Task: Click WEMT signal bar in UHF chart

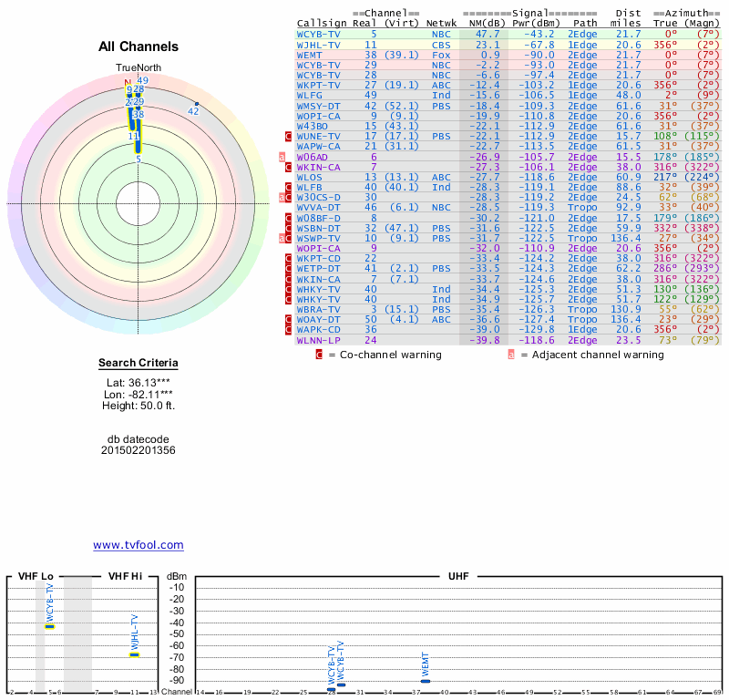Action: [x=425, y=680]
